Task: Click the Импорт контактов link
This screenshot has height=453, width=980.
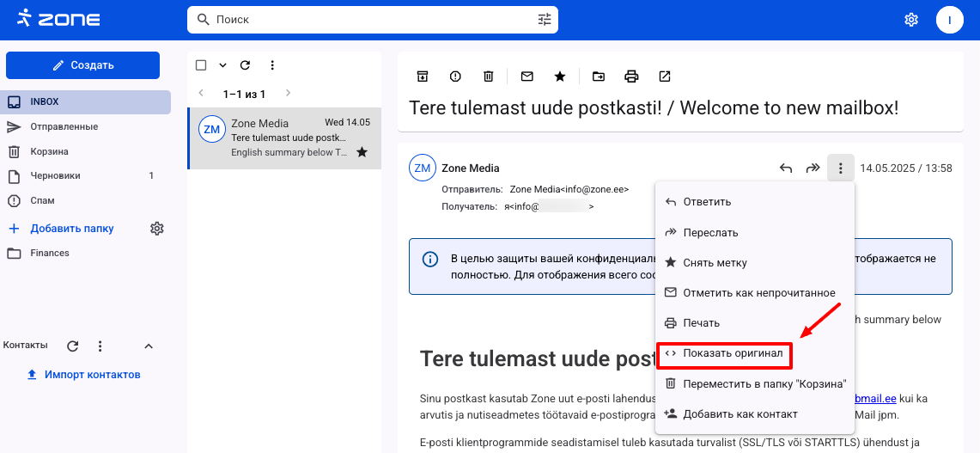Action: pyautogui.click(x=92, y=375)
